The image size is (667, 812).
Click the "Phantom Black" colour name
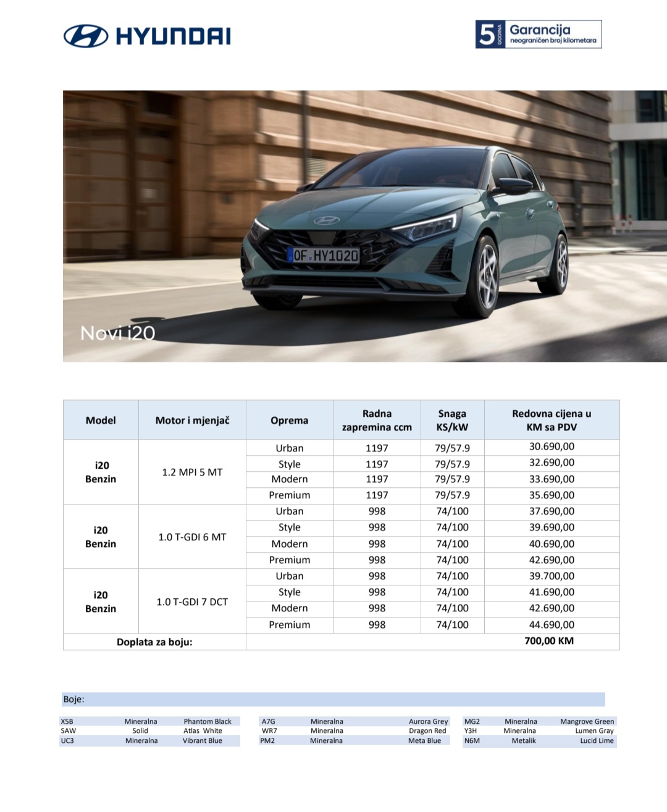pos(208,721)
